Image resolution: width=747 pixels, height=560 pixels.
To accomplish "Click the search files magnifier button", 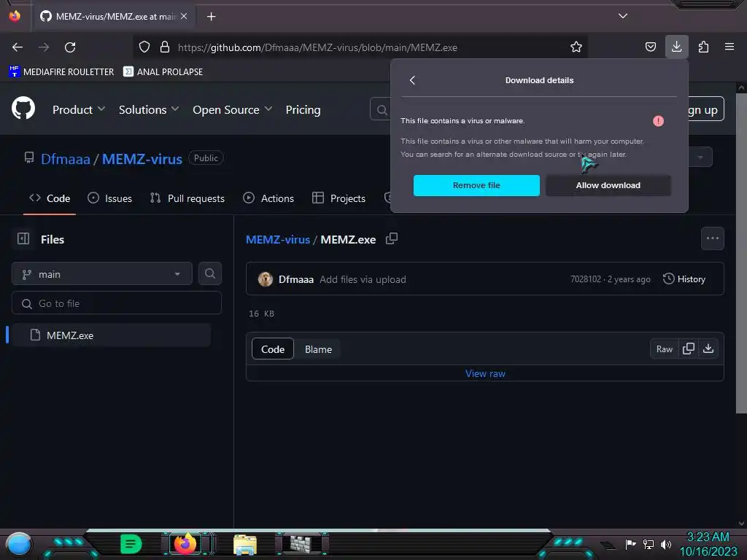I will (210, 274).
